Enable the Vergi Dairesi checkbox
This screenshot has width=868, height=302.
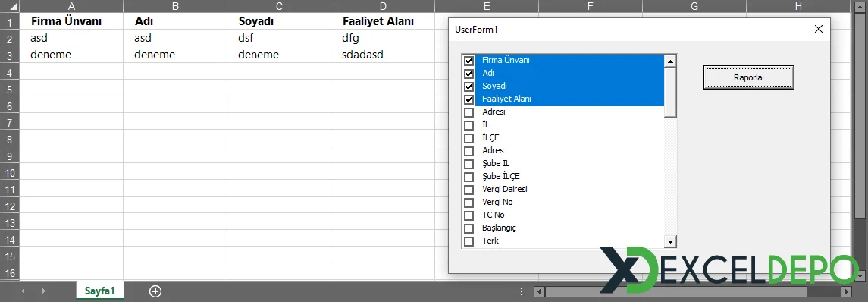pos(469,190)
